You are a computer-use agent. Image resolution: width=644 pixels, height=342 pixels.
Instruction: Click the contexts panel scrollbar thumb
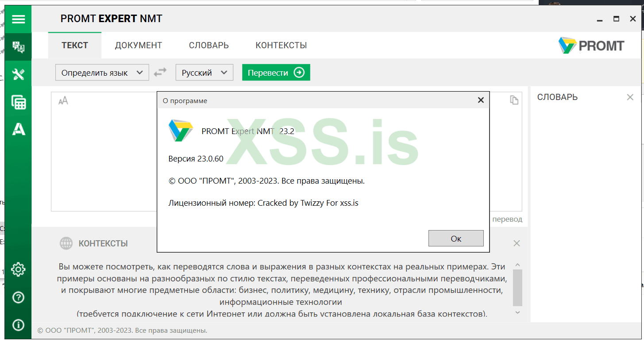(517, 288)
